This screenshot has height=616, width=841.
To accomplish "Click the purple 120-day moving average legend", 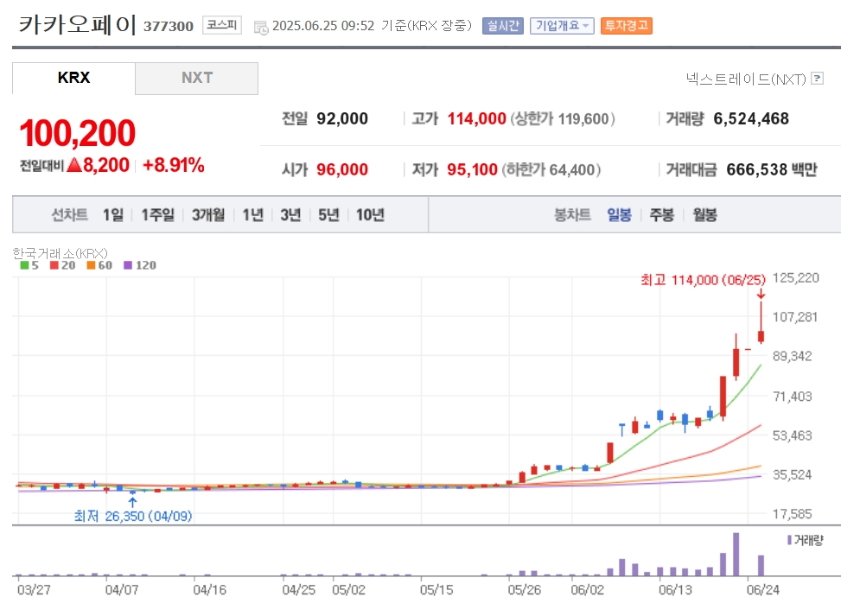I will (140, 265).
